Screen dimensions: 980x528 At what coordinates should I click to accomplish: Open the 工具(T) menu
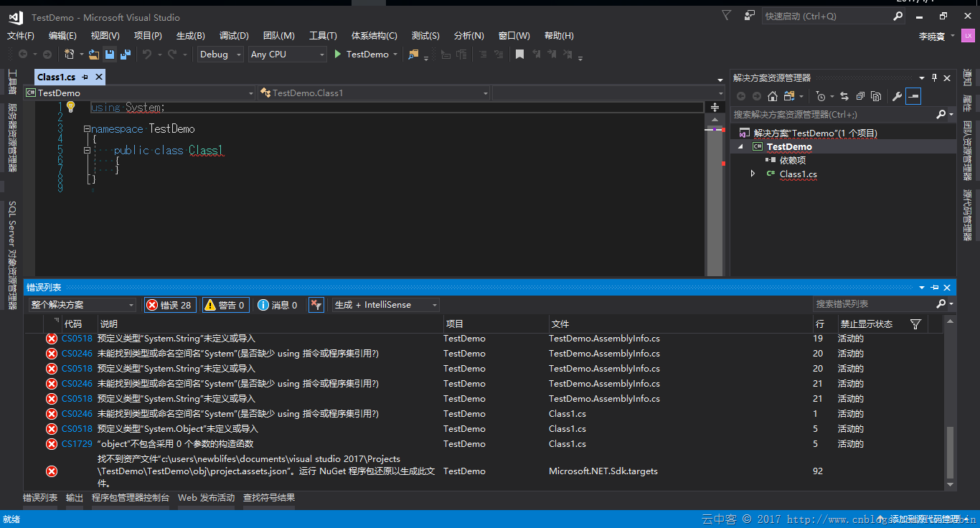click(x=323, y=36)
